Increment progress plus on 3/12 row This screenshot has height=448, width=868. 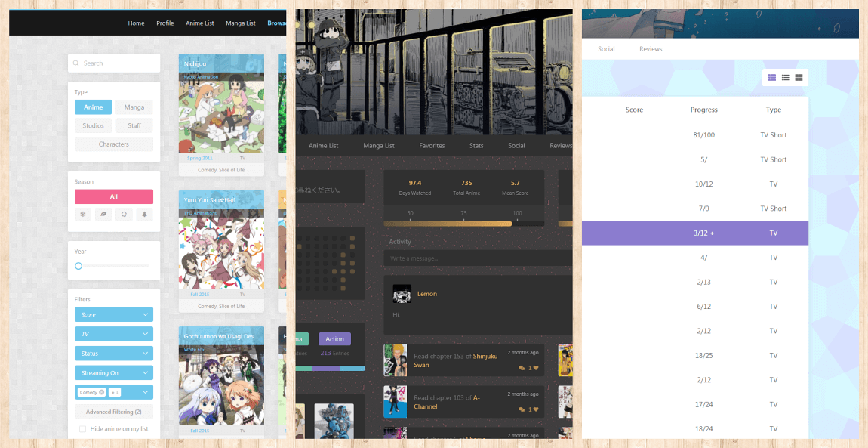pyautogui.click(x=711, y=233)
